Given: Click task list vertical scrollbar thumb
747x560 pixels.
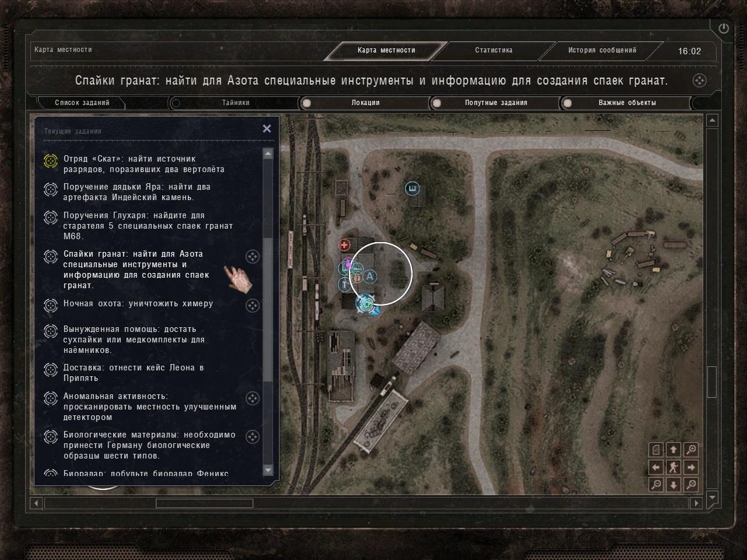Looking at the screenshot, I should (268, 310).
